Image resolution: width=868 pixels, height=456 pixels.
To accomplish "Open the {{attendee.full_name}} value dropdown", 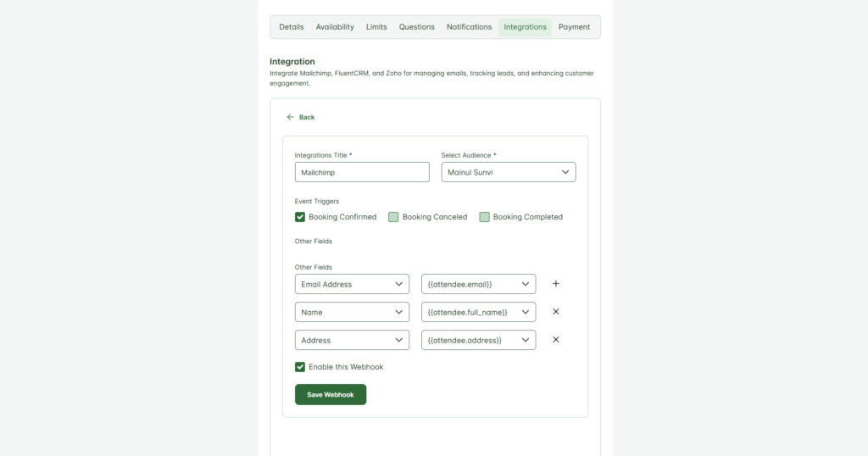I will tap(478, 312).
